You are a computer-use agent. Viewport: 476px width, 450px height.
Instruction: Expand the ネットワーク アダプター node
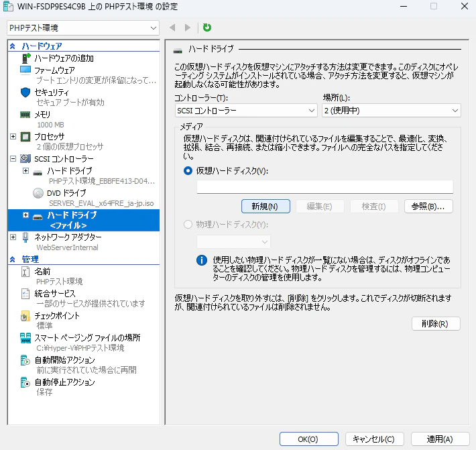[13, 237]
